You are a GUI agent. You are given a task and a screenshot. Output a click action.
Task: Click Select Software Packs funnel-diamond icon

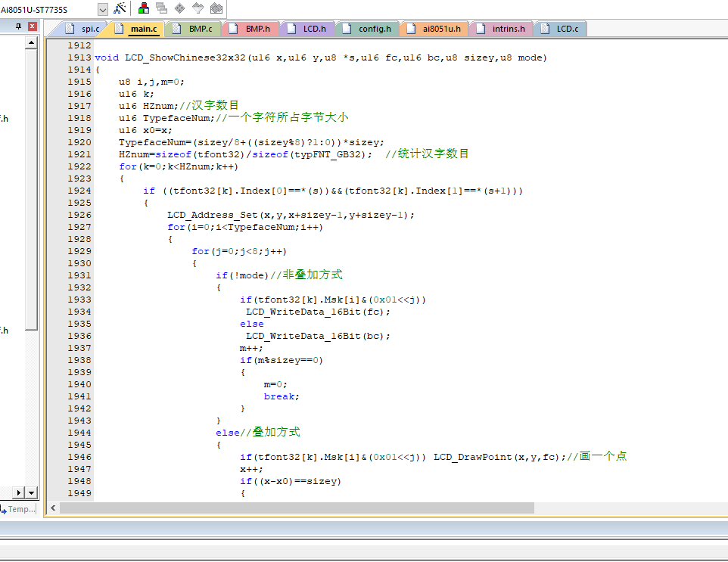pyautogui.click(x=198, y=8)
